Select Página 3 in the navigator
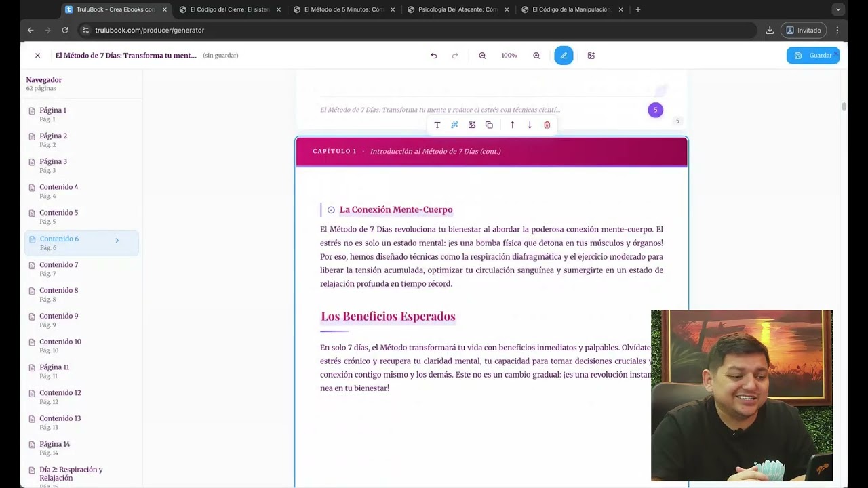Screen dimensions: 868x488 (81, 165)
